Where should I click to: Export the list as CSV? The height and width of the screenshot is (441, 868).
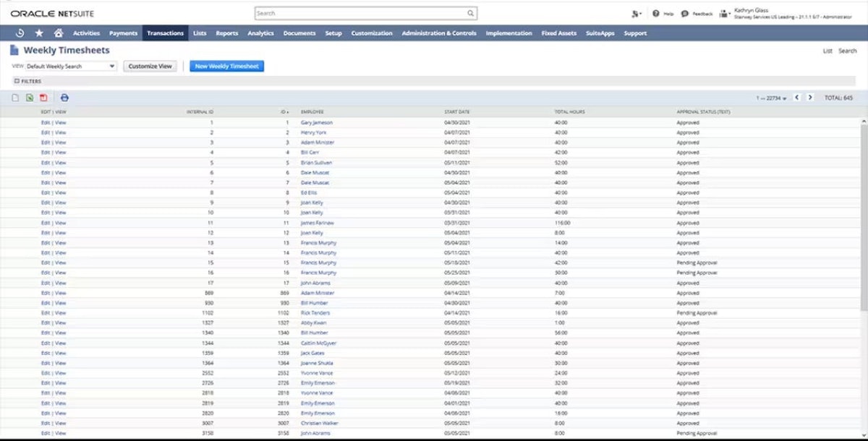point(15,98)
